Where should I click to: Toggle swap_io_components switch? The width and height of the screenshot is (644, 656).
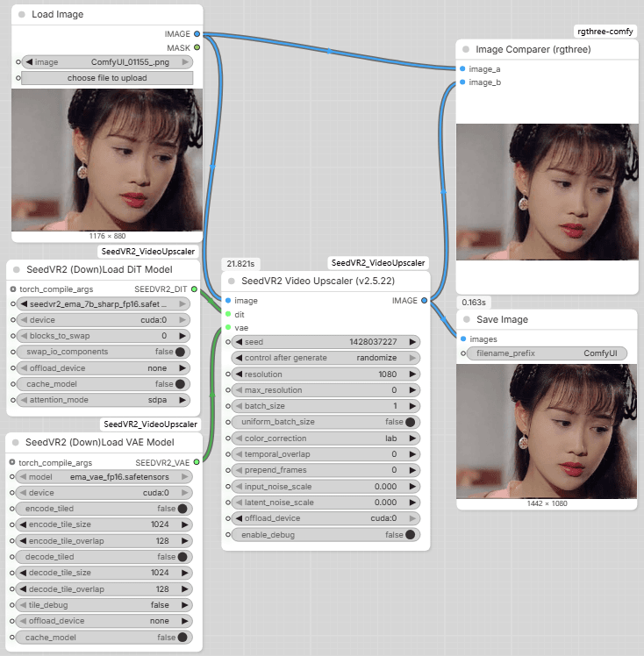click(x=180, y=352)
